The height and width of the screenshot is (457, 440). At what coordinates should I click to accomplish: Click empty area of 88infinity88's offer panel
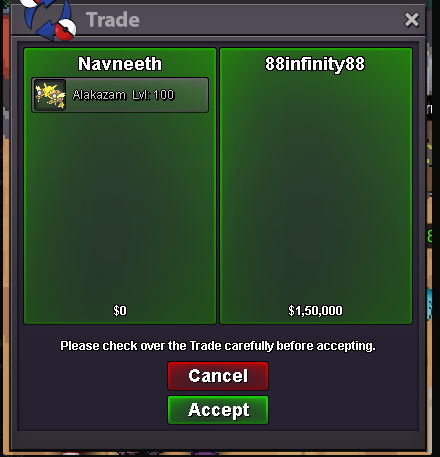coord(316,190)
